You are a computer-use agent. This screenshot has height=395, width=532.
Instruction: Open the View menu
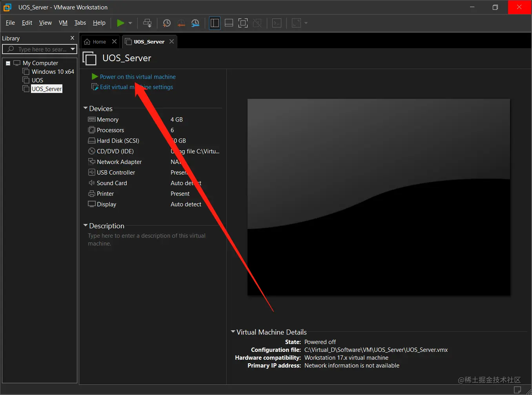point(46,23)
